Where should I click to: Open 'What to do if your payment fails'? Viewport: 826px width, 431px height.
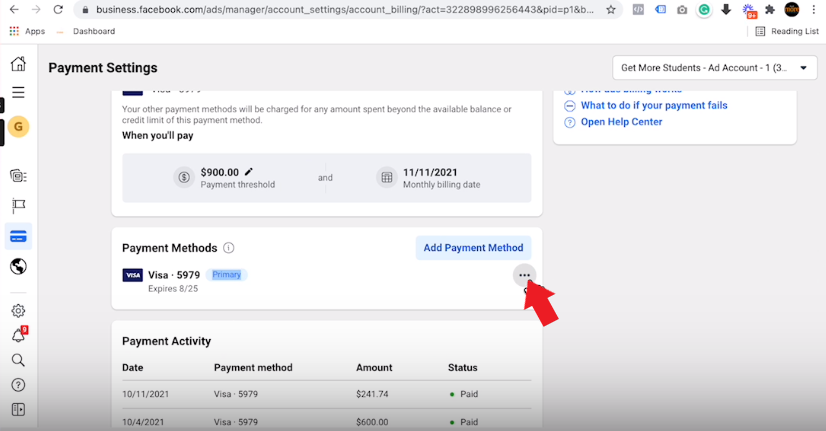coord(654,105)
